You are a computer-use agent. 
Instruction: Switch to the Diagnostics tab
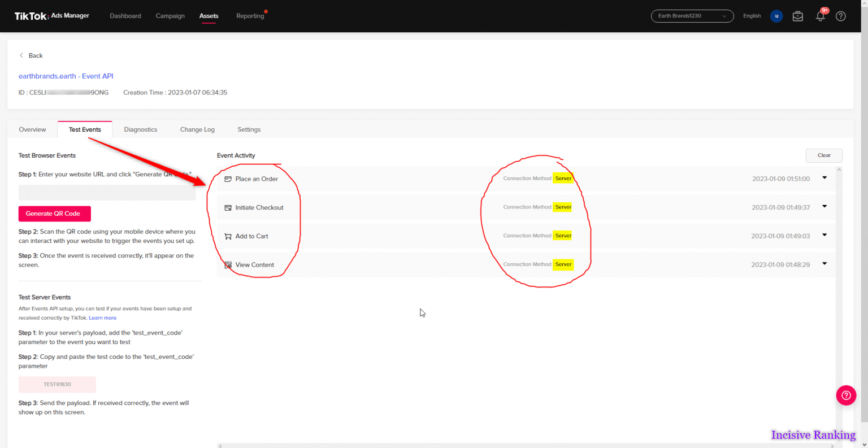click(x=141, y=129)
